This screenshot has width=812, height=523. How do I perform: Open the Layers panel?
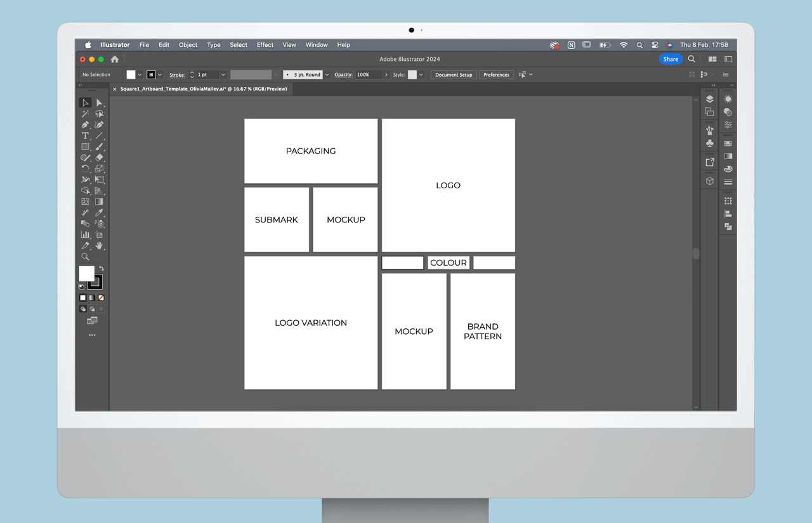click(709, 100)
